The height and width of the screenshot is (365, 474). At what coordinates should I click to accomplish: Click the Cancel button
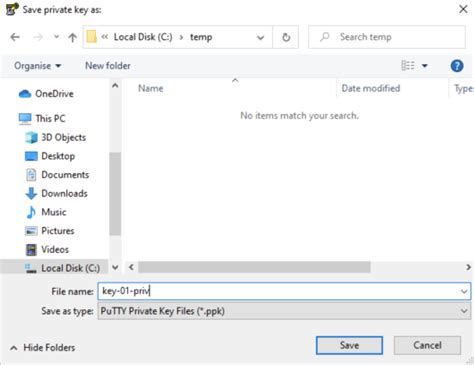click(427, 345)
